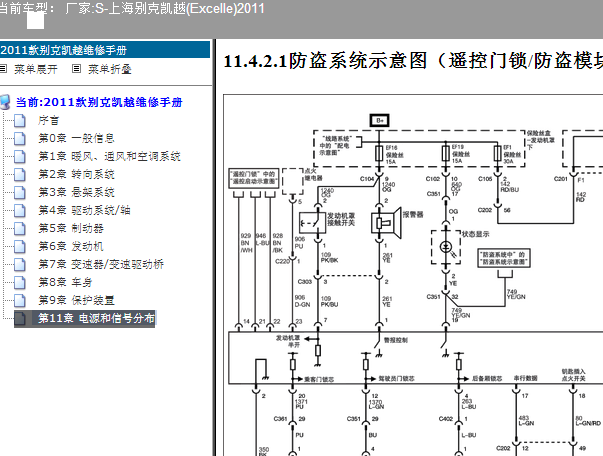The height and width of the screenshot is (456, 603).
Task: Click the page icon next to 第7章
Action: point(20,265)
